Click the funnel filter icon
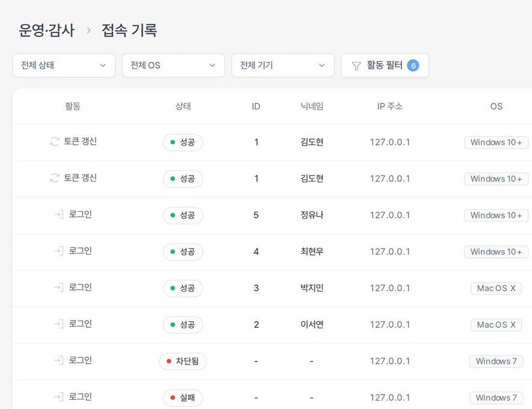Image resolution: width=532 pixels, height=409 pixels. (x=356, y=66)
